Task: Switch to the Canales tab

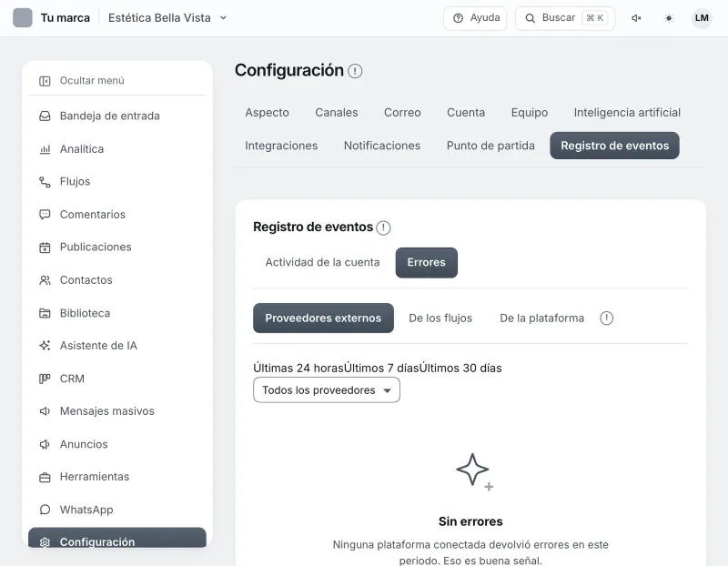Action: pyautogui.click(x=337, y=112)
